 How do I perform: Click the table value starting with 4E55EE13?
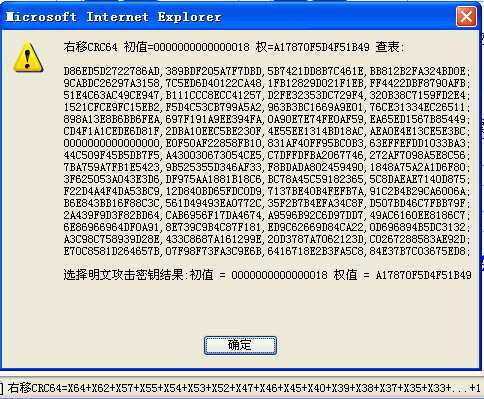click(x=315, y=131)
